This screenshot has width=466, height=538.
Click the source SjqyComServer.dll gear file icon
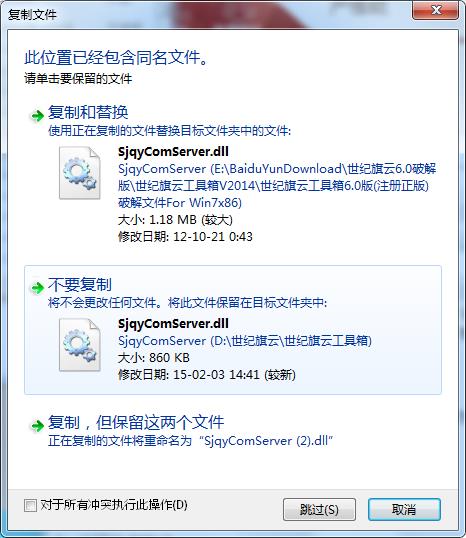(x=80, y=173)
